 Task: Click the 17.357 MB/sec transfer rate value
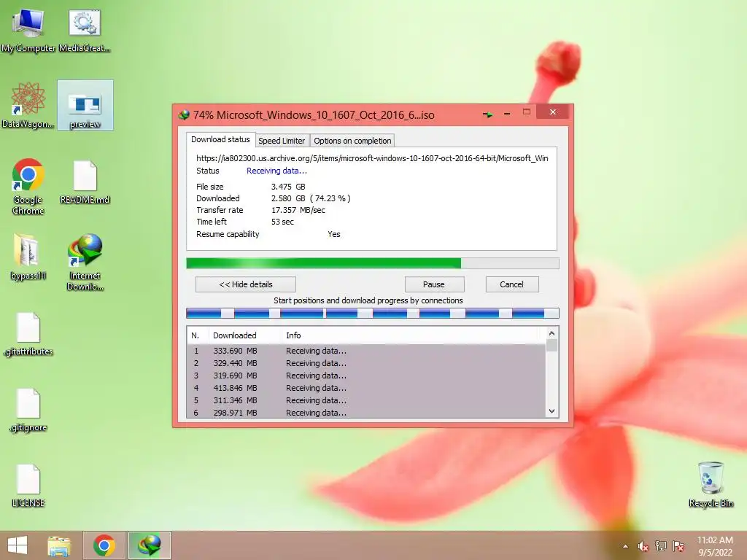tap(298, 210)
